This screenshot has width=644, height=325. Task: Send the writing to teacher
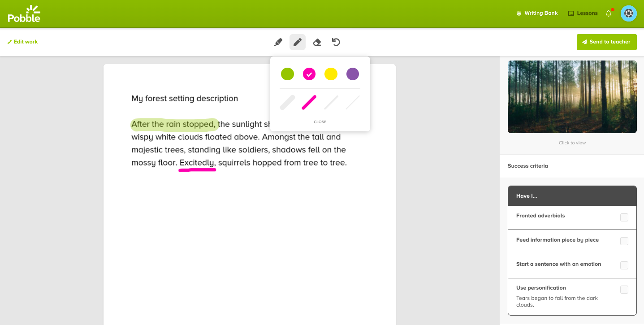(x=606, y=42)
